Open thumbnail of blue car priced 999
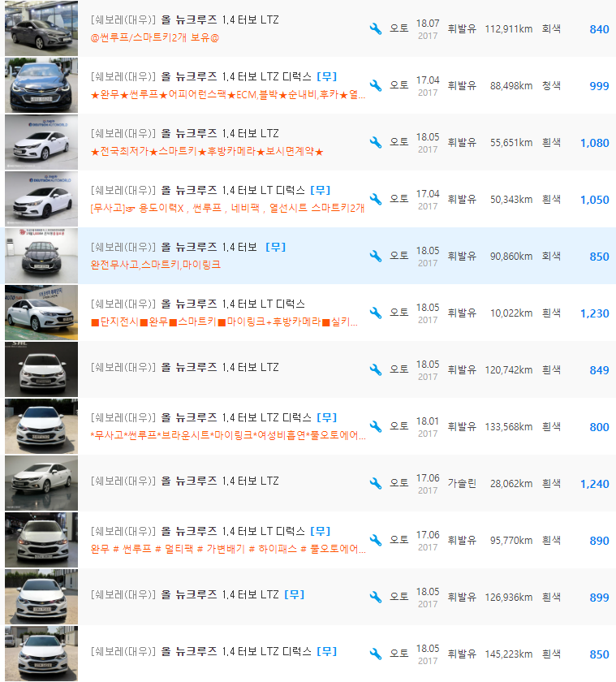 point(41,86)
